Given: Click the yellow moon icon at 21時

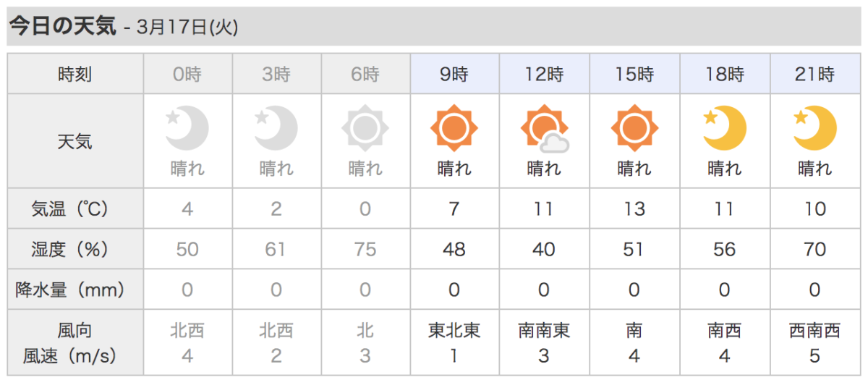Looking at the screenshot, I should [814, 128].
